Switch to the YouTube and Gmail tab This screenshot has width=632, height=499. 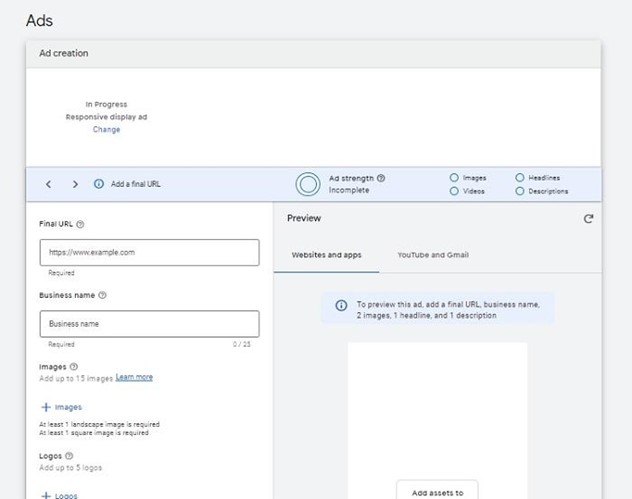click(432, 255)
